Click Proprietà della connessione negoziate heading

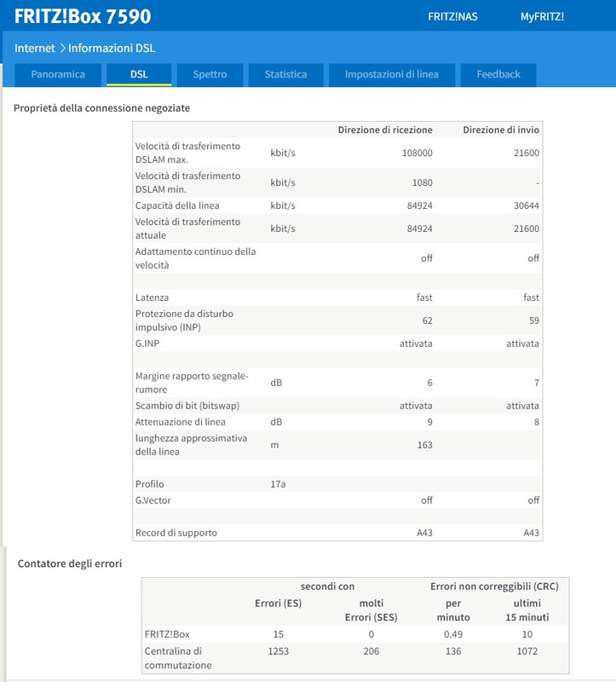tap(101, 108)
